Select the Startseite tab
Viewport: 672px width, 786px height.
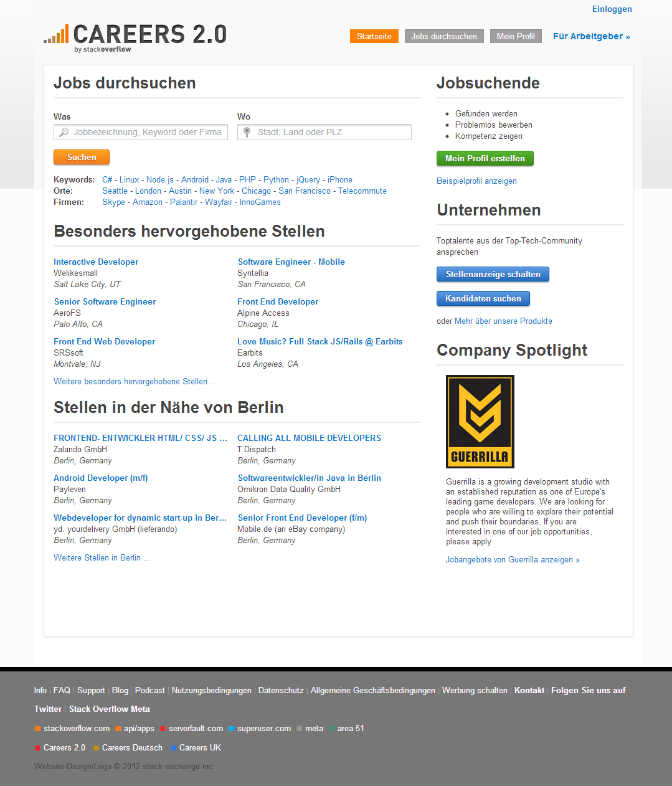tap(374, 36)
